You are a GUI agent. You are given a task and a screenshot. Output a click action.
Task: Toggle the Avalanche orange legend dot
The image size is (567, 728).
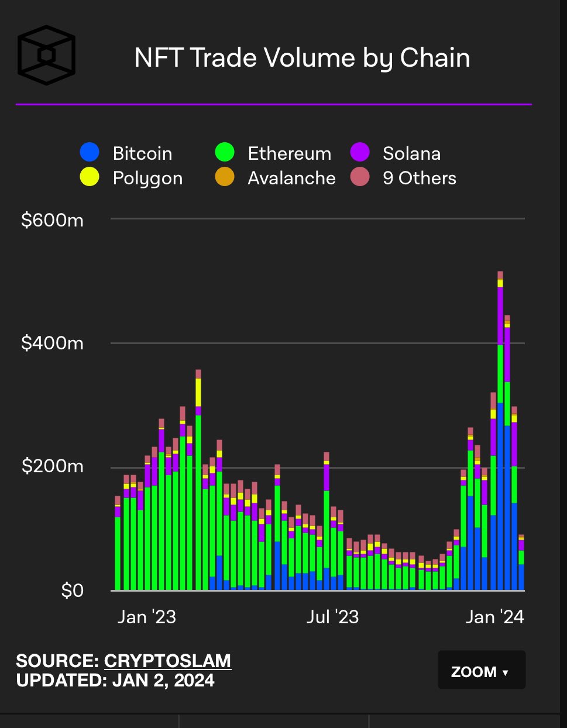click(225, 177)
